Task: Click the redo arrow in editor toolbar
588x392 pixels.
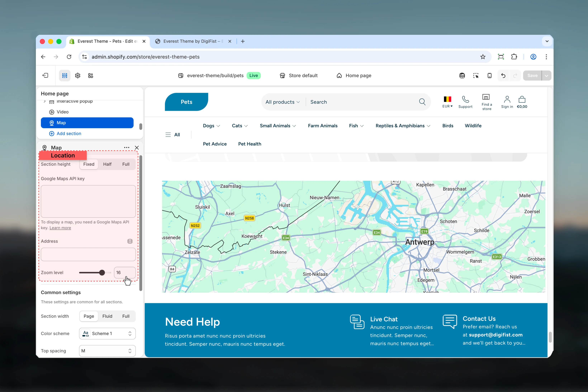Action: coord(515,75)
